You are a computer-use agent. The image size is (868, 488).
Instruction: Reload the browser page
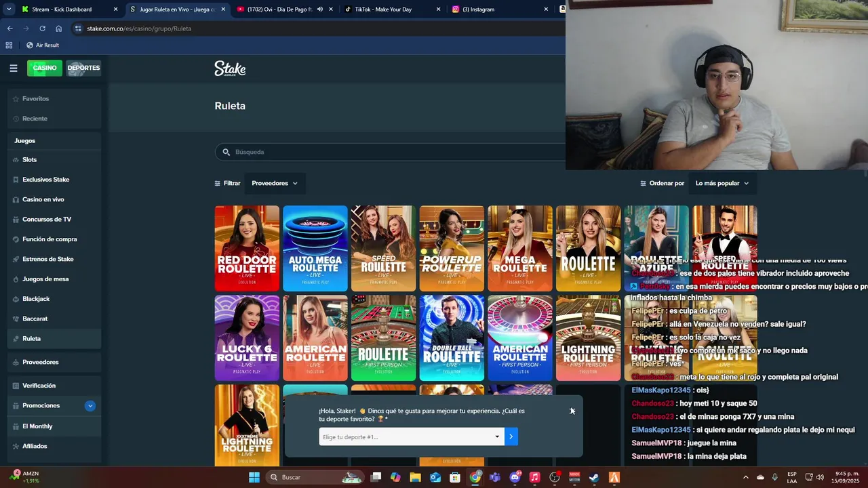[x=42, y=28]
